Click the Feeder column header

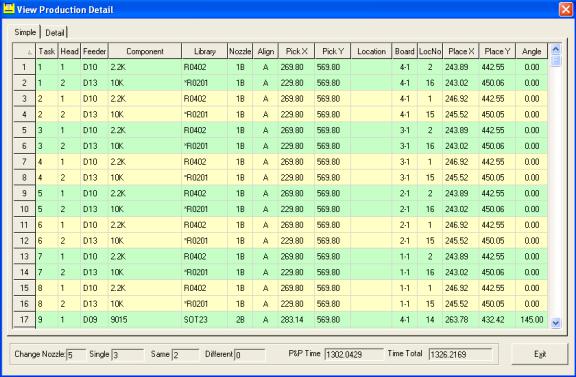click(94, 51)
